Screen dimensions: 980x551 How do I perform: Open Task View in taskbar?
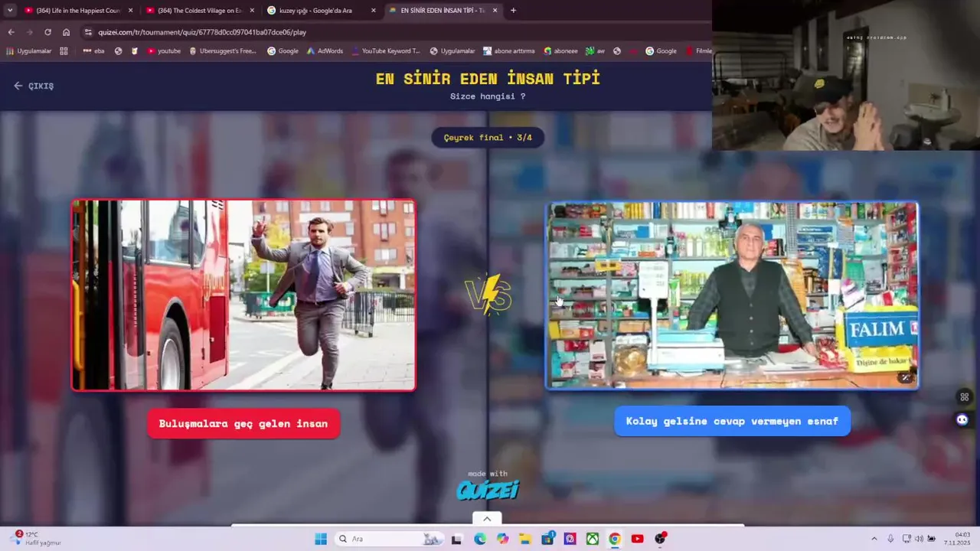[456, 539]
